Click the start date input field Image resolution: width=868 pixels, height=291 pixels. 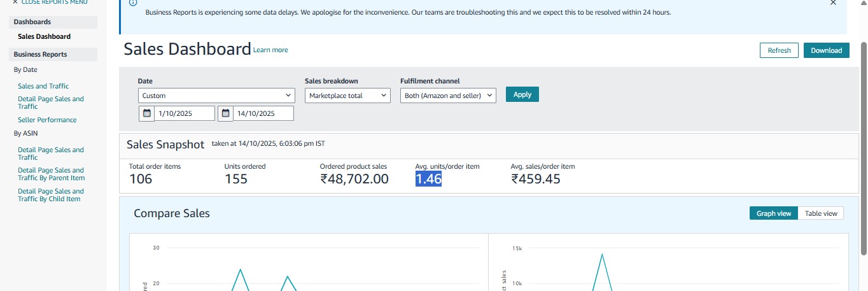[x=184, y=113]
